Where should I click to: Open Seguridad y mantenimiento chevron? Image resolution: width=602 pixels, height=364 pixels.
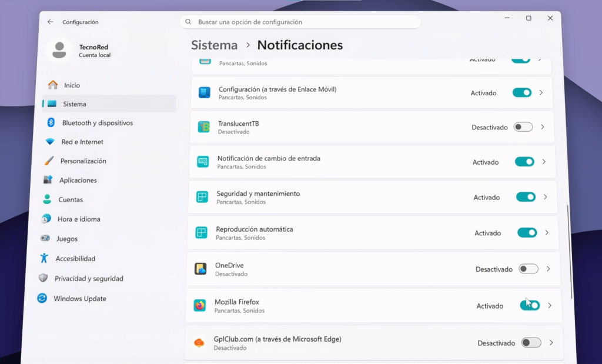point(545,197)
